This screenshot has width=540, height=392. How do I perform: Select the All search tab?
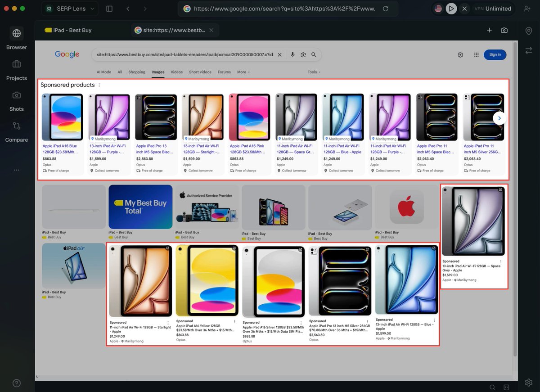click(x=120, y=72)
